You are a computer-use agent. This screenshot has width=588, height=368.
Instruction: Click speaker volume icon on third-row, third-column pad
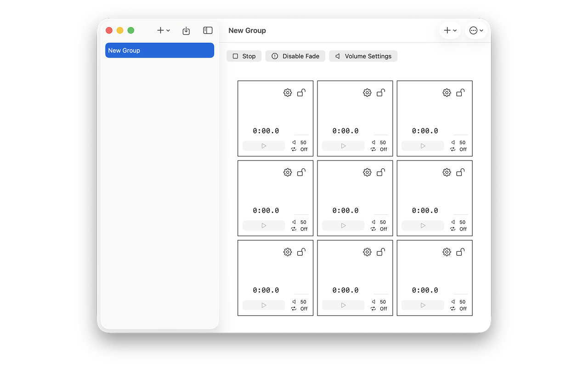point(453,302)
